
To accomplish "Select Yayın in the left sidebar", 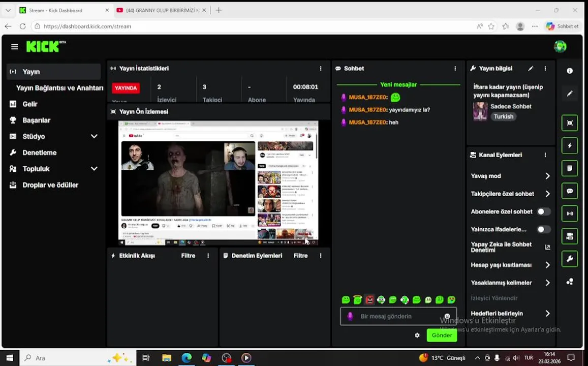I will coord(54,72).
